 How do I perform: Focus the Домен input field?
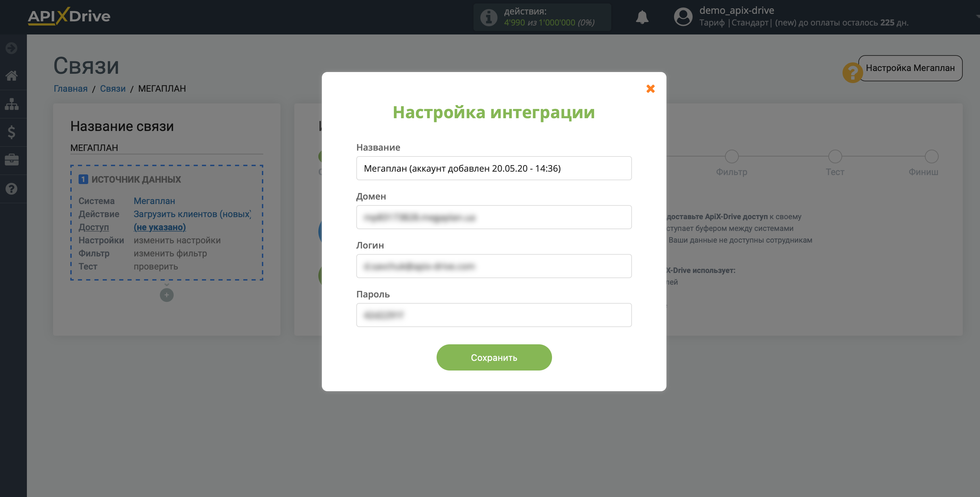click(494, 217)
